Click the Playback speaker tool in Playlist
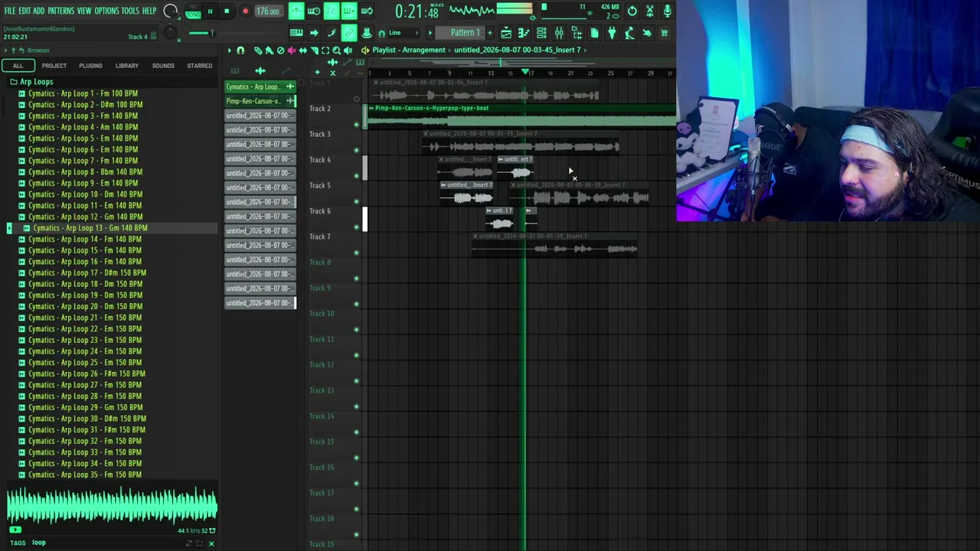This screenshot has height=551, width=980. pos(348,51)
